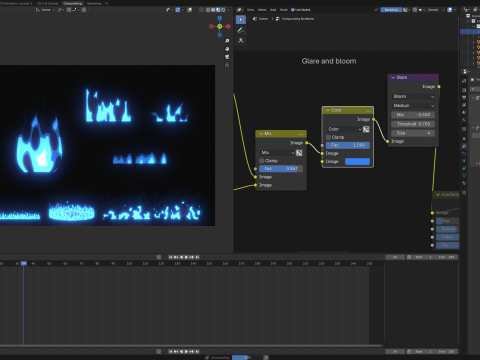Viewport: 480px width, 360px height.
Task: Toggle the Use Nodes checkbox
Action: point(293,10)
